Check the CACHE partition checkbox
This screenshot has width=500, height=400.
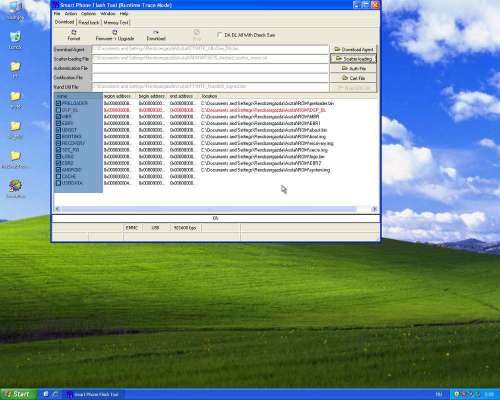point(58,177)
